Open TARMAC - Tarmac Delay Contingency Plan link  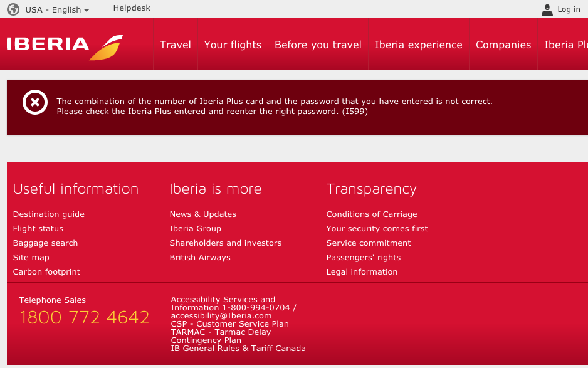[x=221, y=336]
